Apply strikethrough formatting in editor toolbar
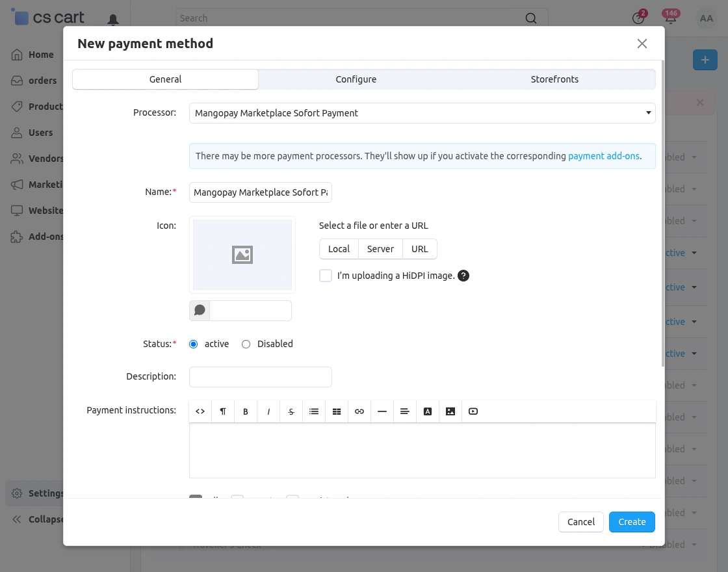 click(291, 411)
